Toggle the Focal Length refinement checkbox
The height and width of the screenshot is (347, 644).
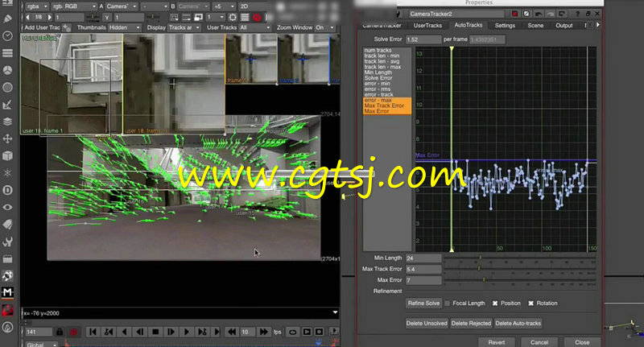448,304
